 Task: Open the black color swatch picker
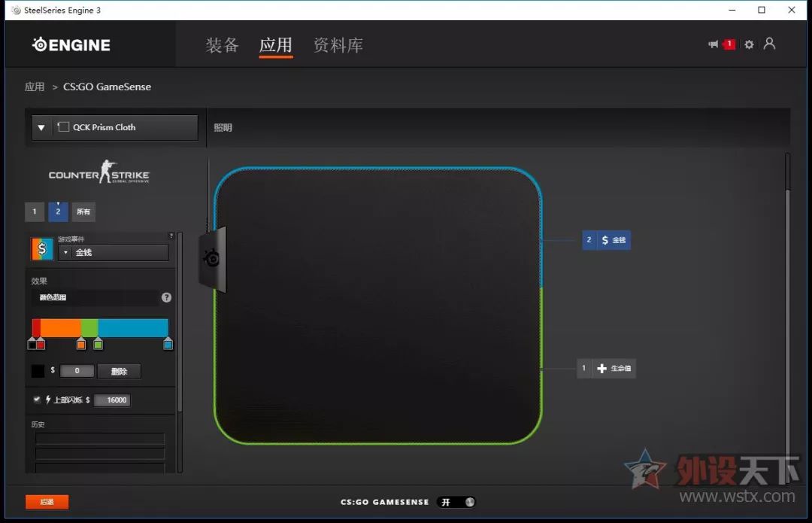[x=38, y=371]
